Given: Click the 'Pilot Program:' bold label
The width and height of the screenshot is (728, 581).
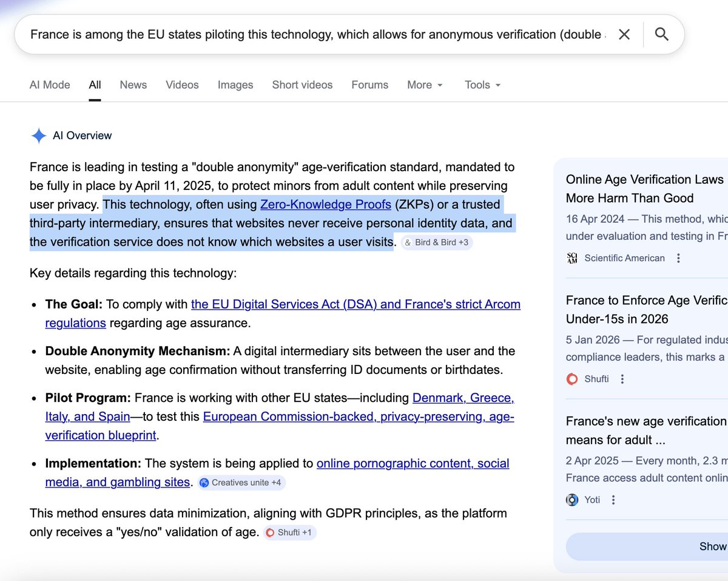Looking at the screenshot, I should (x=88, y=398).
